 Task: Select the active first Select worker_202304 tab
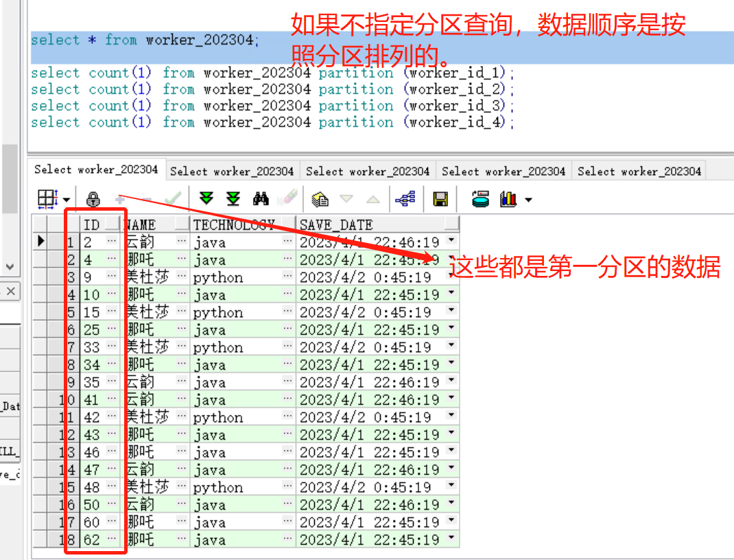click(96, 169)
